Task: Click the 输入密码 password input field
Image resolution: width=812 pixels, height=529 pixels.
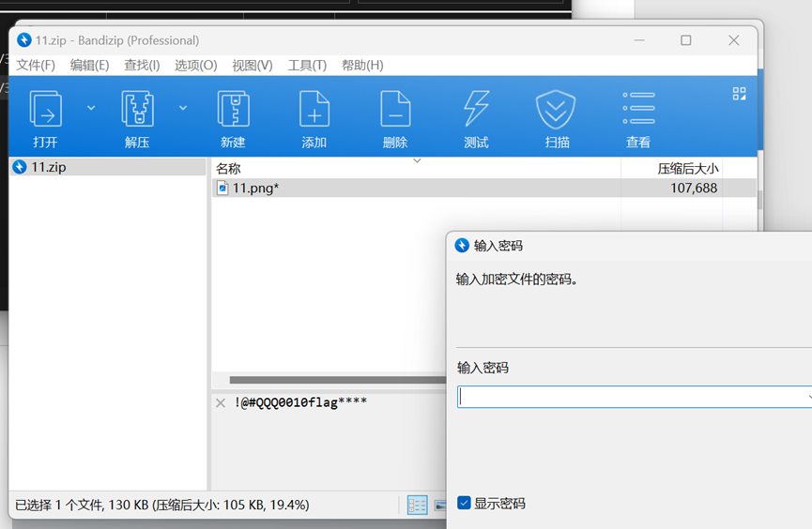Action: click(629, 398)
